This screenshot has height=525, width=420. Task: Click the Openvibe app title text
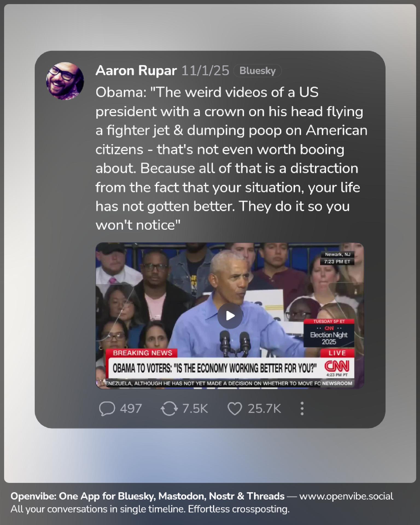148,496
